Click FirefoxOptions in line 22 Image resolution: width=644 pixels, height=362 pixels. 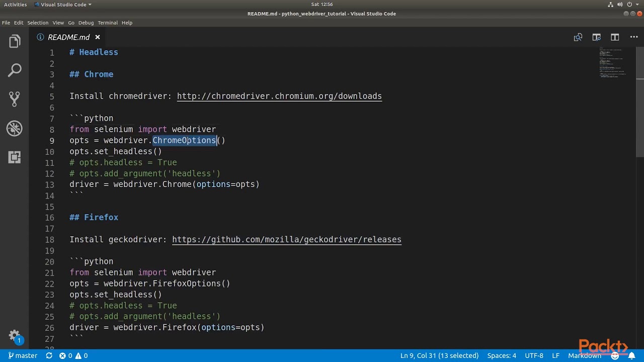pos(187,284)
